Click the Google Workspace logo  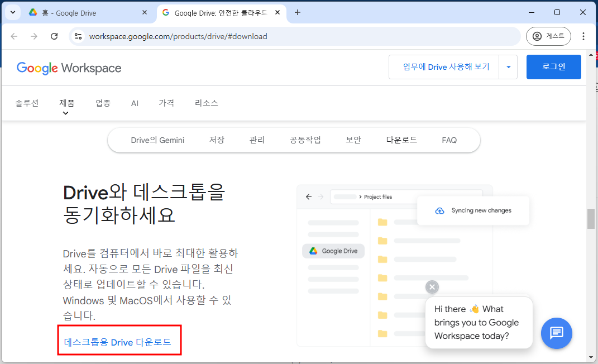pos(69,68)
